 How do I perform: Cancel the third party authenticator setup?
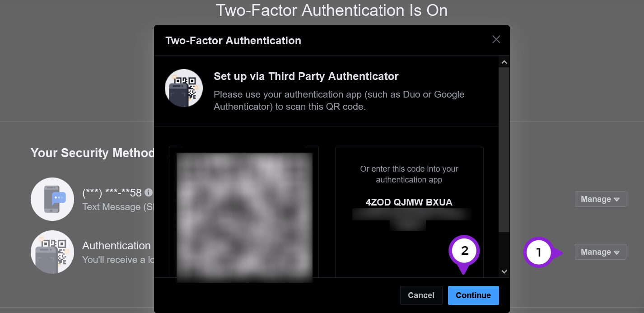click(421, 295)
